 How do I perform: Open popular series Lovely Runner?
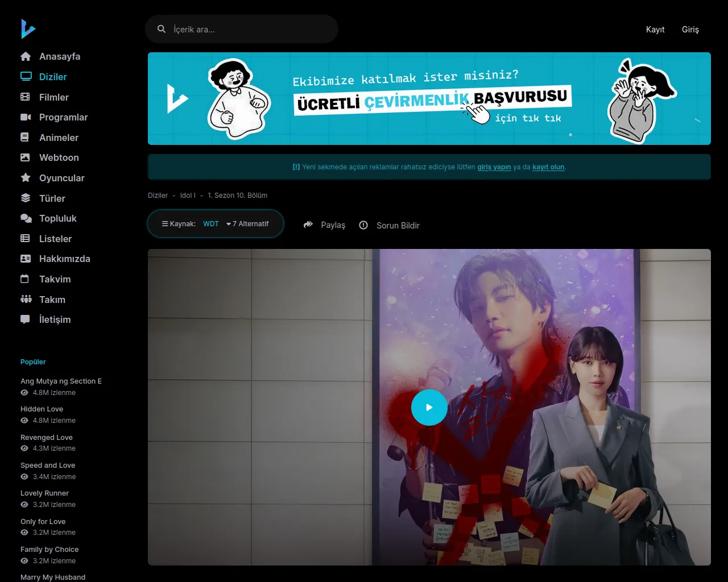click(44, 493)
